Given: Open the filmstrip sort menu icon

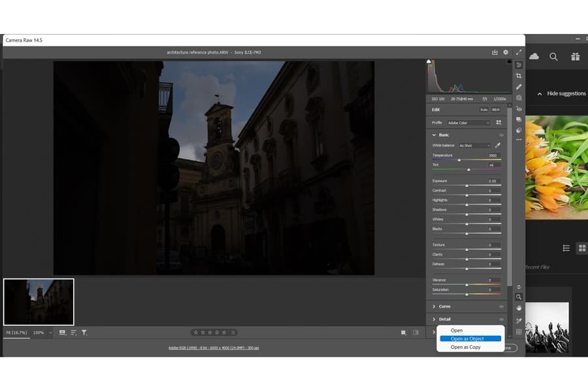Looking at the screenshot, I should click(x=73, y=333).
